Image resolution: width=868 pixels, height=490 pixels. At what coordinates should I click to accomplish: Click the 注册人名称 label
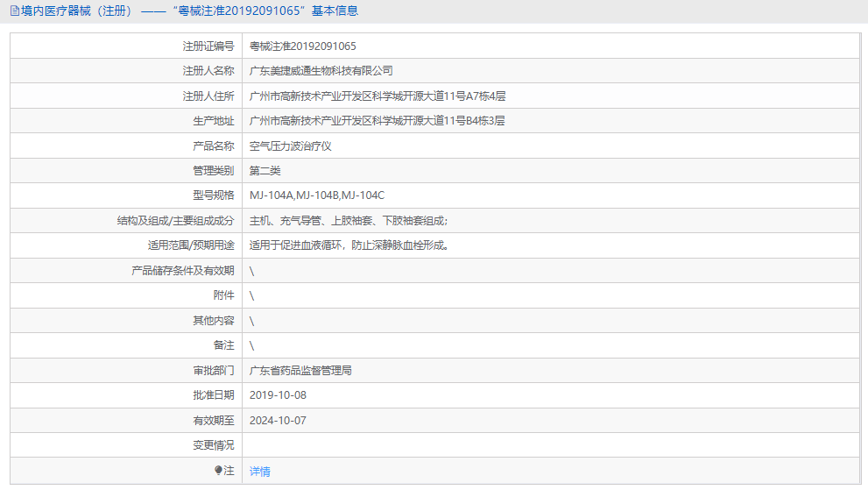[x=208, y=71]
